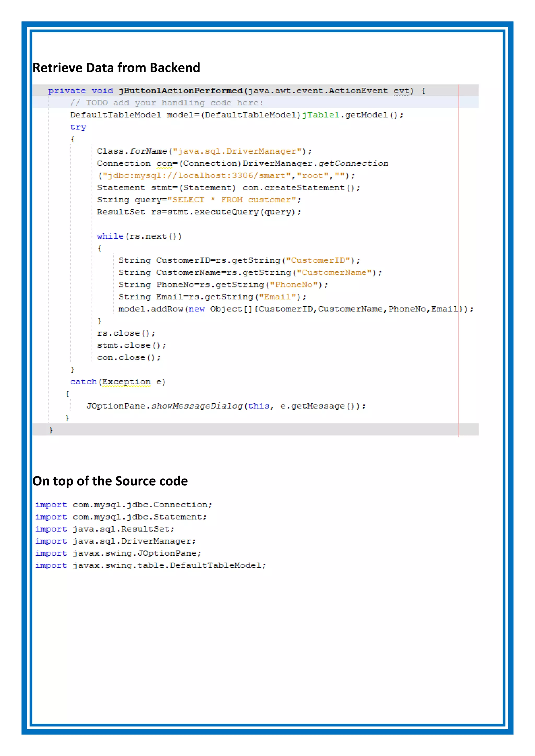This screenshot has height=756, width=535.
Task: Click the jButton1ActionPerformed method name
Action: pos(181,91)
